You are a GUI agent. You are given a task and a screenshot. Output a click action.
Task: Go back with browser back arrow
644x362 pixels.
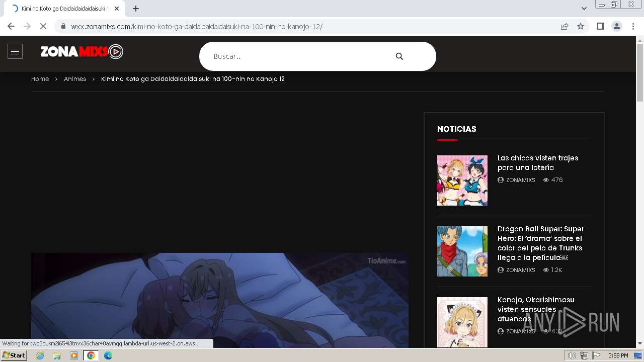[x=11, y=27]
